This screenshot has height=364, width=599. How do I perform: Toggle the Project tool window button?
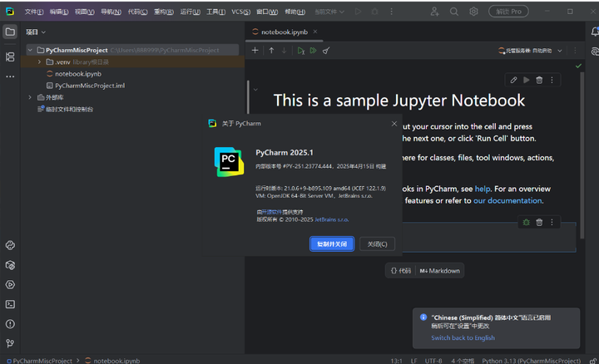point(10,32)
